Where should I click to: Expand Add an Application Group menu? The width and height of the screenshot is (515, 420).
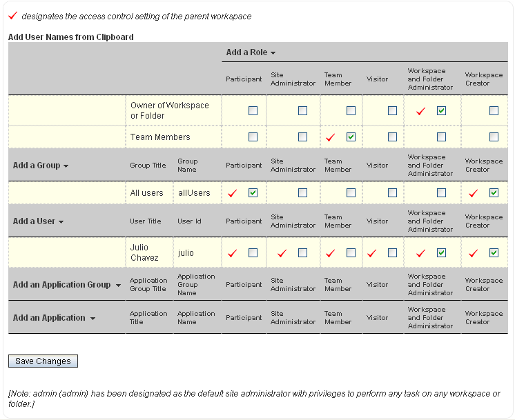point(67,285)
